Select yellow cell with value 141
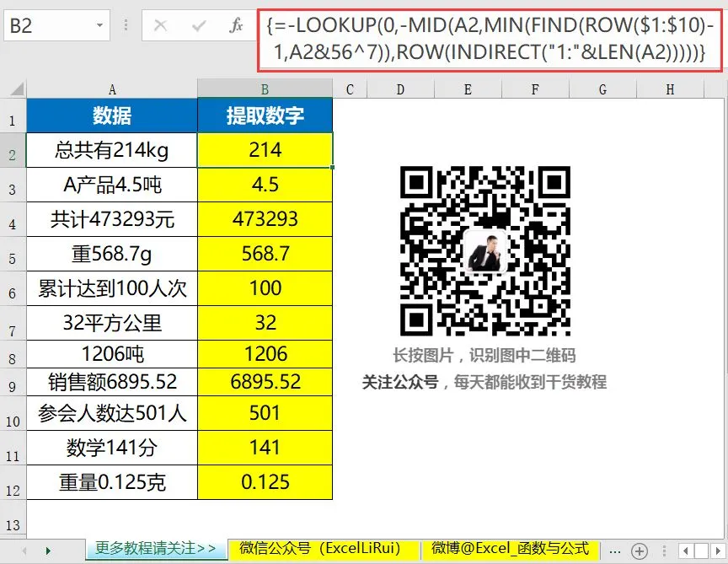Viewport: 728px width, 564px height. [x=265, y=448]
